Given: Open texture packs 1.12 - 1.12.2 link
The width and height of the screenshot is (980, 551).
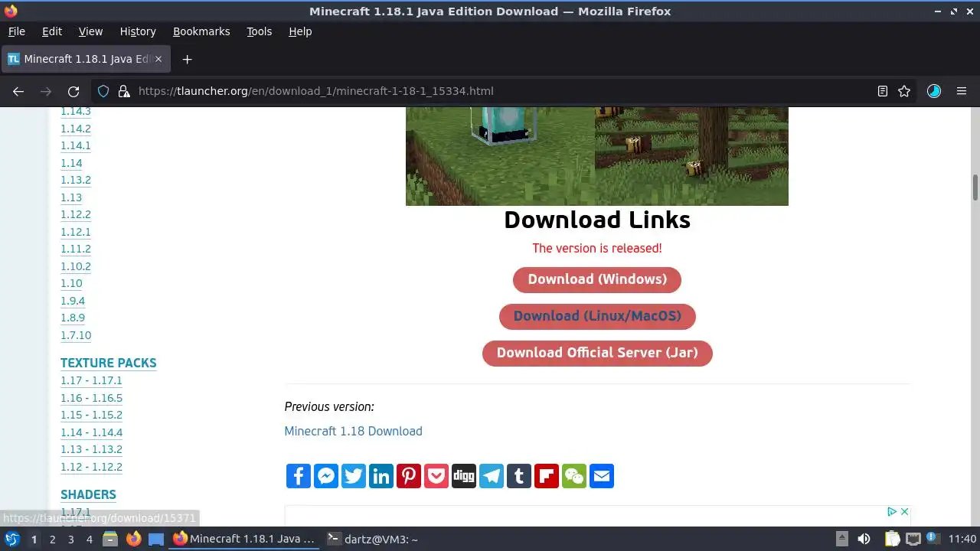Looking at the screenshot, I should [91, 467].
